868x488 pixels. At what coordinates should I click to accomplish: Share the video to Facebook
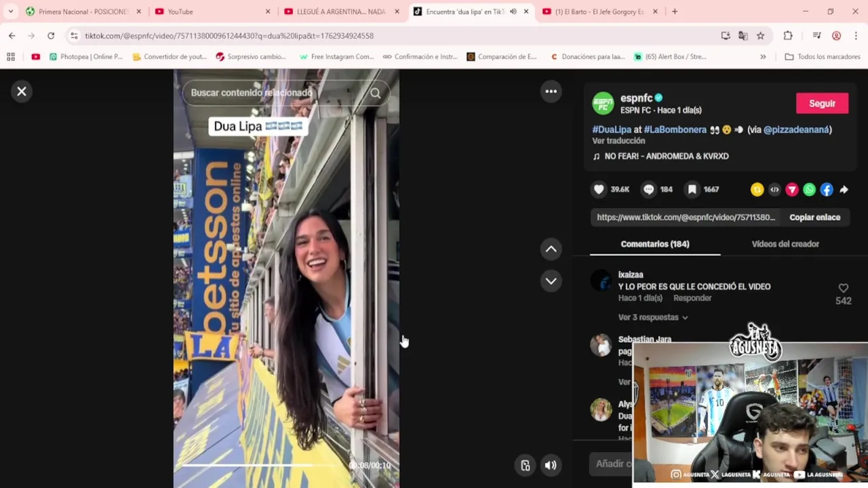point(827,190)
